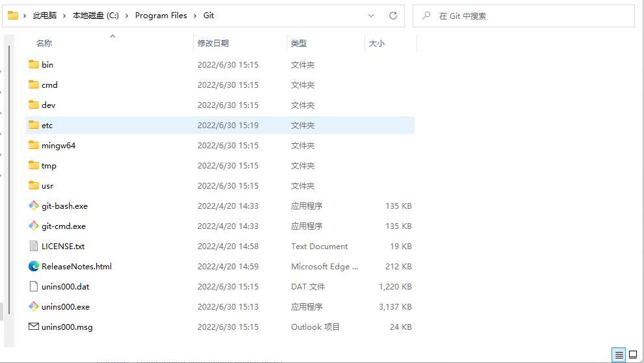The image size is (644, 363).
Task: Click the envelope icon for unins000.msg
Action: [34, 327]
